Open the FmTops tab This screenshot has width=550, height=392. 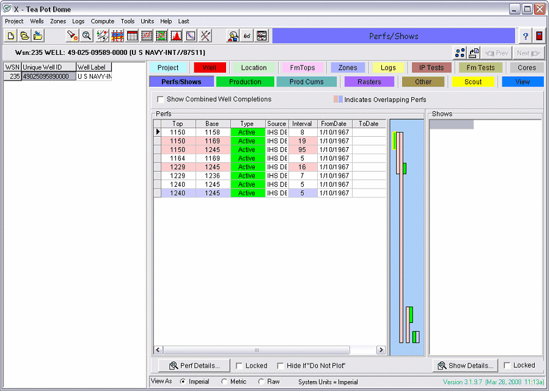[302, 67]
